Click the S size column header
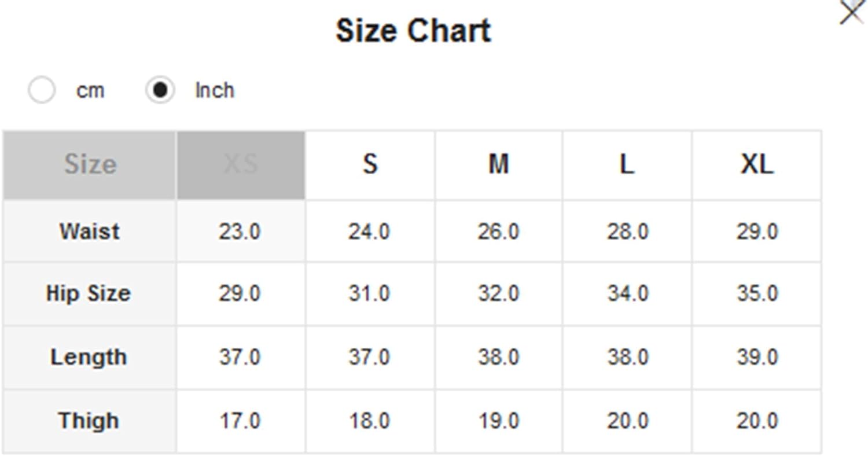This screenshot has width=868, height=456. (370, 165)
